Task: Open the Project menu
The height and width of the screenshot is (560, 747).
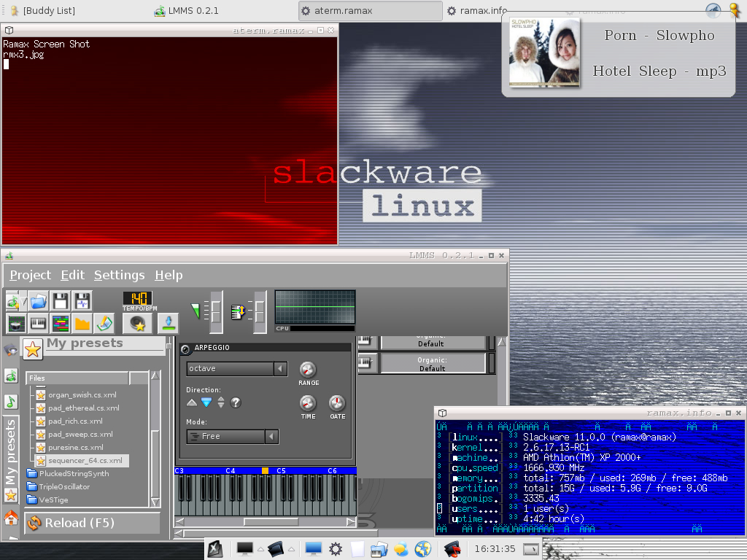Action: click(x=30, y=275)
